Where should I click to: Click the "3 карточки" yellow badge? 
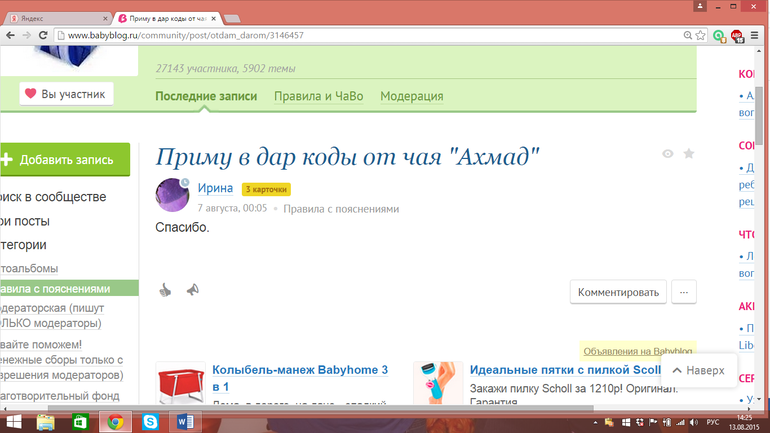point(266,189)
